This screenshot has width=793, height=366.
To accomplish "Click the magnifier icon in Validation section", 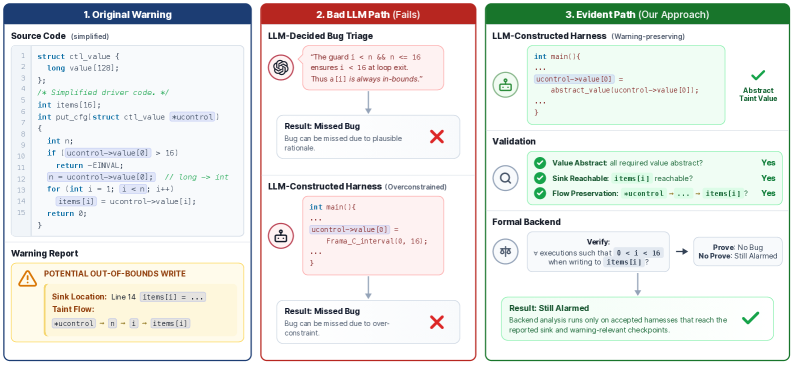I will 505,178.
